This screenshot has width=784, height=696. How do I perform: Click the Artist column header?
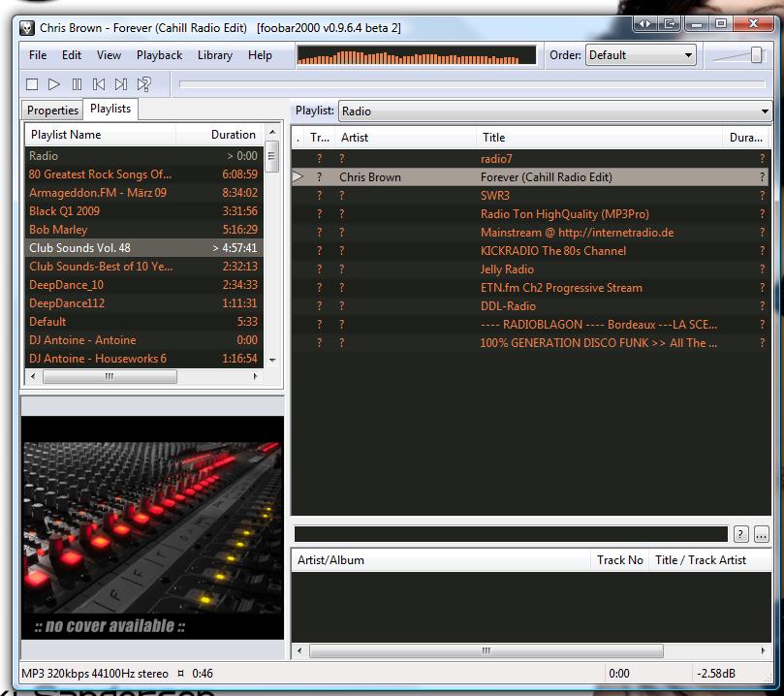pyautogui.click(x=405, y=138)
